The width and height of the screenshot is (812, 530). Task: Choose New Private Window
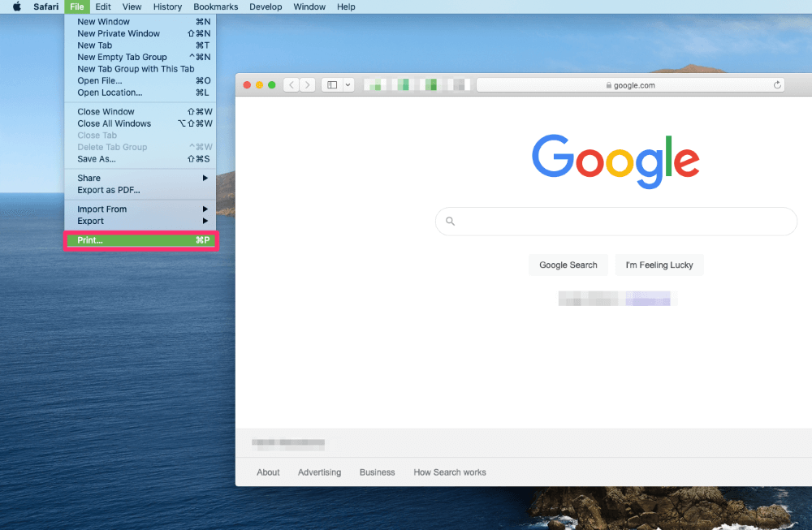140,33
